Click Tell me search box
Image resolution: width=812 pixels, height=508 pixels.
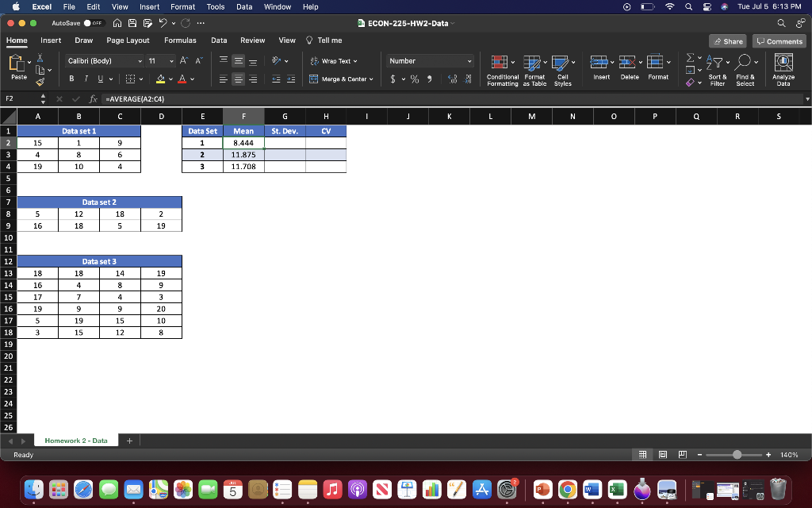coord(324,40)
